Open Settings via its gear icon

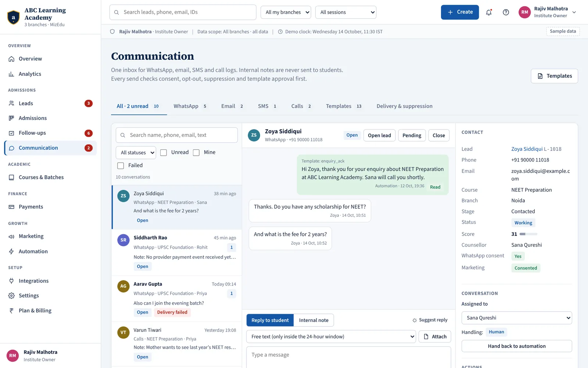pyautogui.click(x=11, y=296)
